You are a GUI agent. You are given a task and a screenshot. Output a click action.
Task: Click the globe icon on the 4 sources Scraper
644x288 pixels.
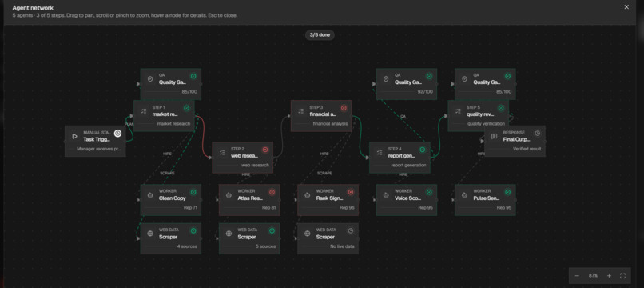pyautogui.click(x=150, y=234)
